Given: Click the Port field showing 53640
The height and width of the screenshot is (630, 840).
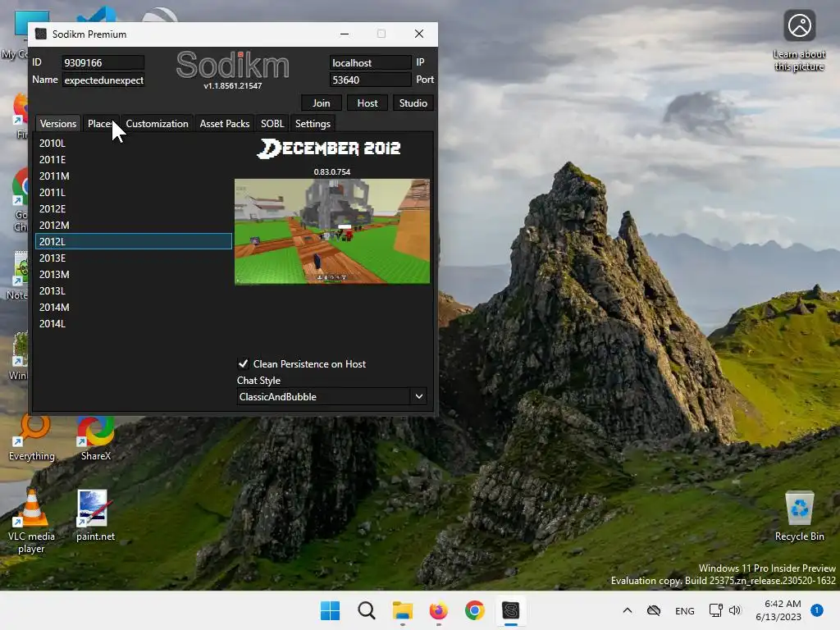Looking at the screenshot, I should (x=370, y=80).
